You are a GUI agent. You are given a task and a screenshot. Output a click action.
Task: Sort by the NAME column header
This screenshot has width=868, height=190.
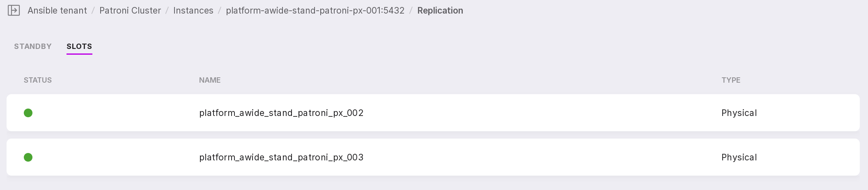pos(210,80)
